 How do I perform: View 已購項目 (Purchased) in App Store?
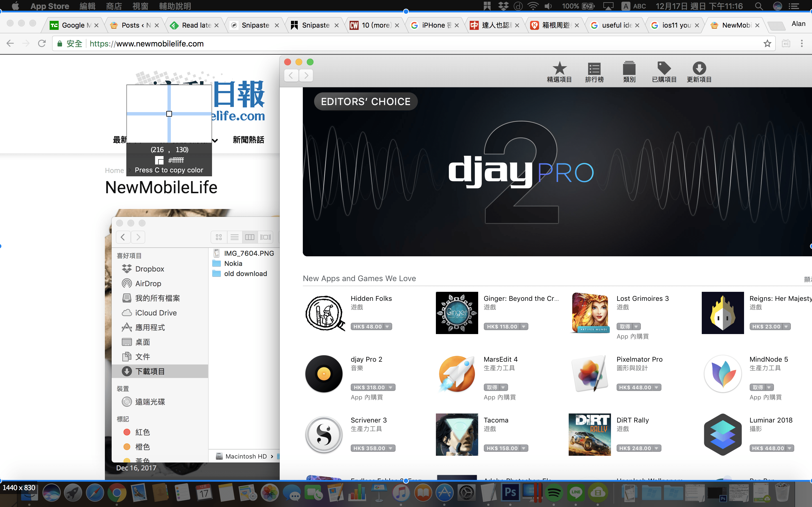coord(664,72)
